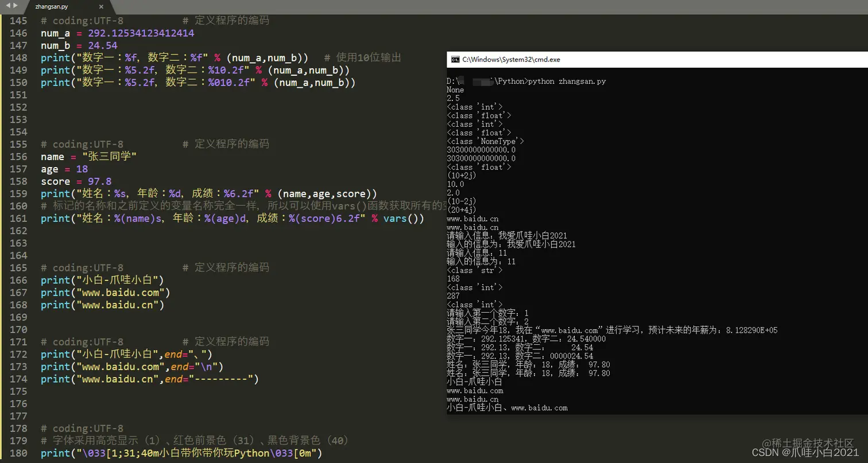The height and width of the screenshot is (463, 868).
Task: Click the print line with end="、"
Action: [126, 355]
